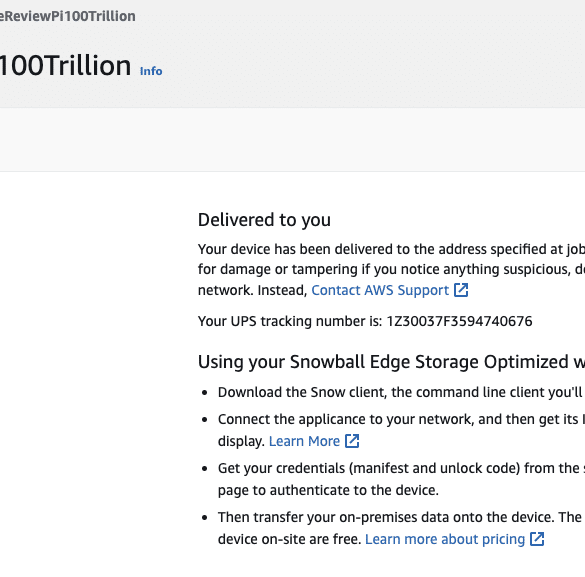Click the external-link icon beside Contact AWS Support
585x577 pixels.
461,290
